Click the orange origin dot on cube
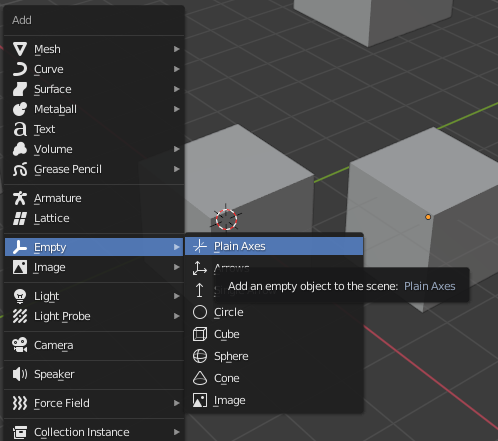 pos(428,217)
